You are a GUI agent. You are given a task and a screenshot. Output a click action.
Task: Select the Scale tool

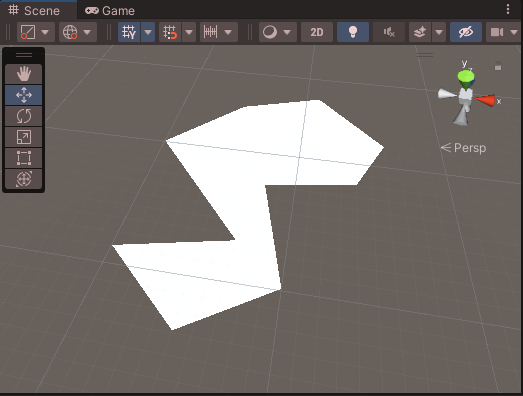click(24, 137)
